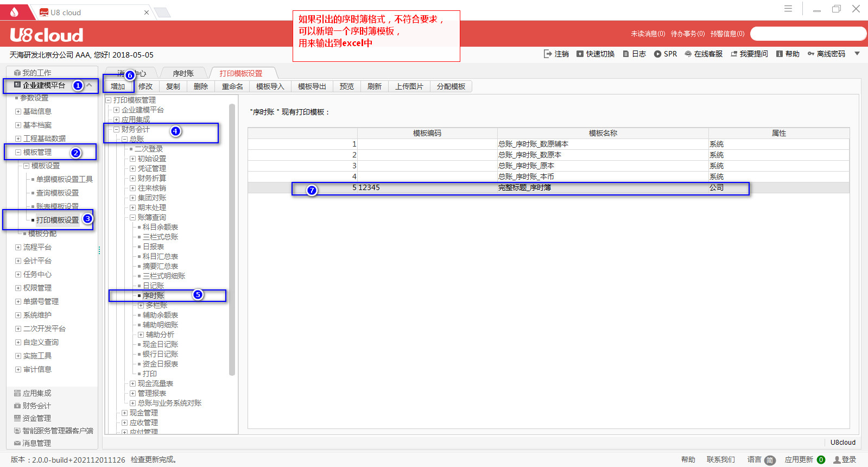The height and width of the screenshot is (467, 868).
Task: Collapse the 财务会计 tree node
Action: [x=116, y=129]
